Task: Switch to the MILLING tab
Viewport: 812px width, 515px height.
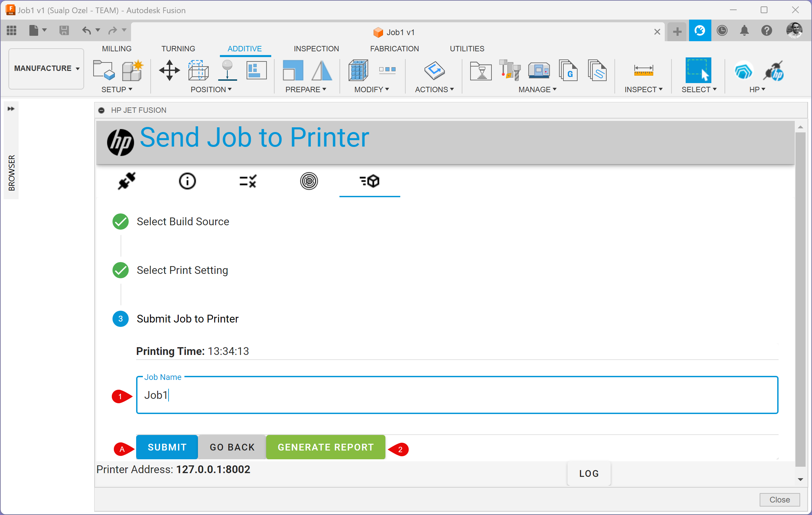Action: (x=117, y=49)
